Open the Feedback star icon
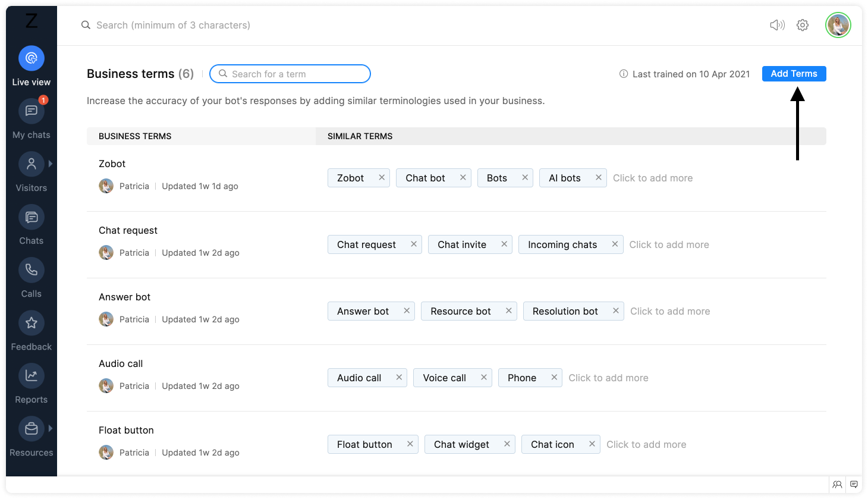 [x=32, y=323]
